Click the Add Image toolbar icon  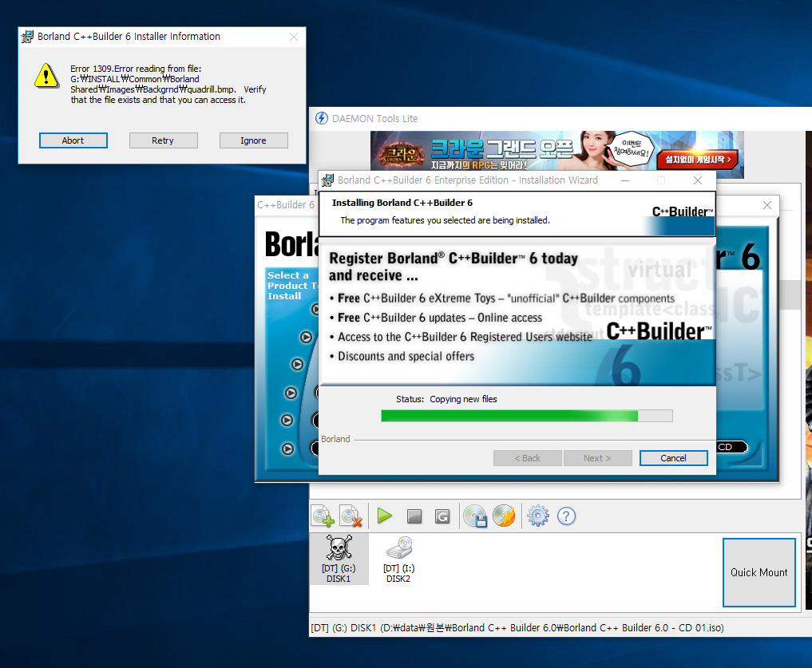323,516
